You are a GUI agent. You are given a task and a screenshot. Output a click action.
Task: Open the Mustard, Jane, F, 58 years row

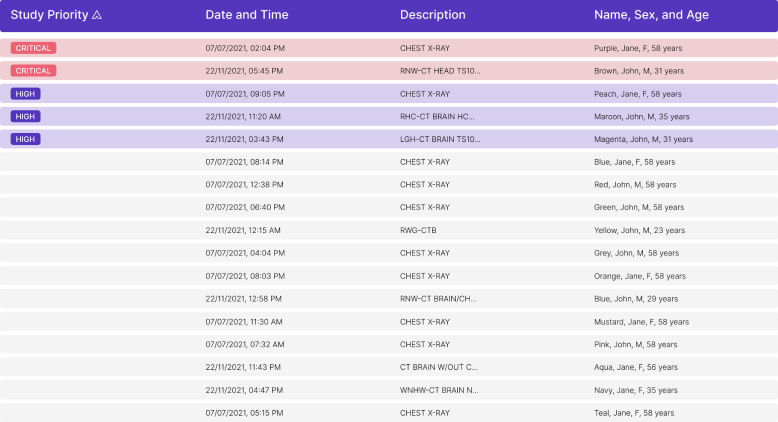tap(641, 322)
